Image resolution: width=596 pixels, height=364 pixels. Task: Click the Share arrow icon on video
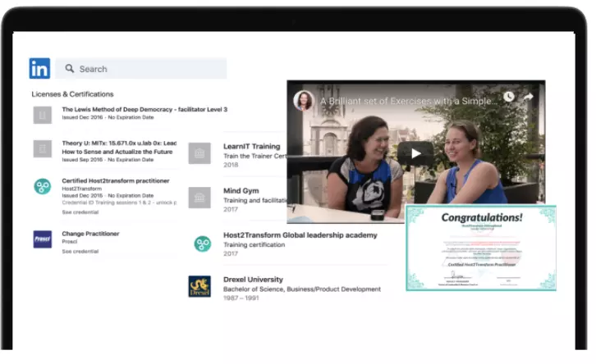click(x=529, y=97)
